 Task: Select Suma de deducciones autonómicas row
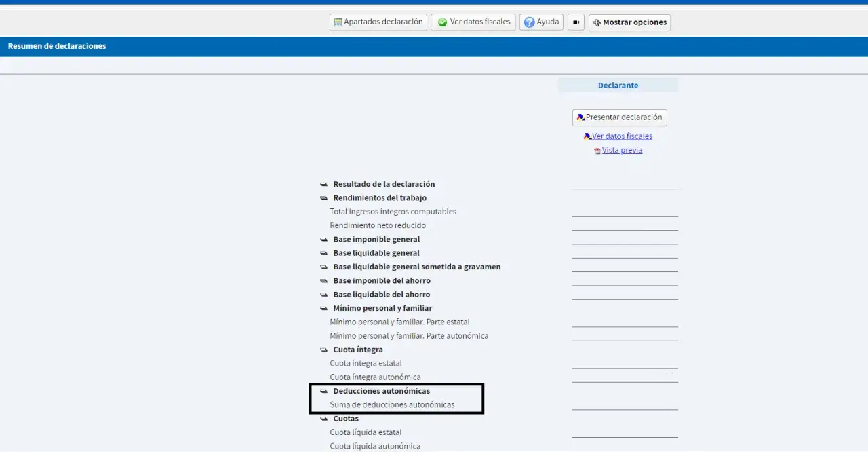(x=392, y=405)
